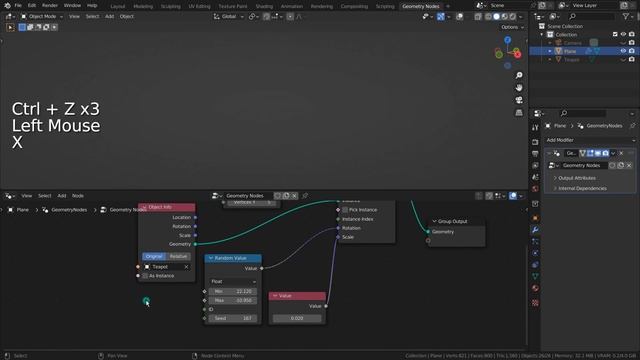Remove the GeometryNodes modifier X button

point(621,153)
